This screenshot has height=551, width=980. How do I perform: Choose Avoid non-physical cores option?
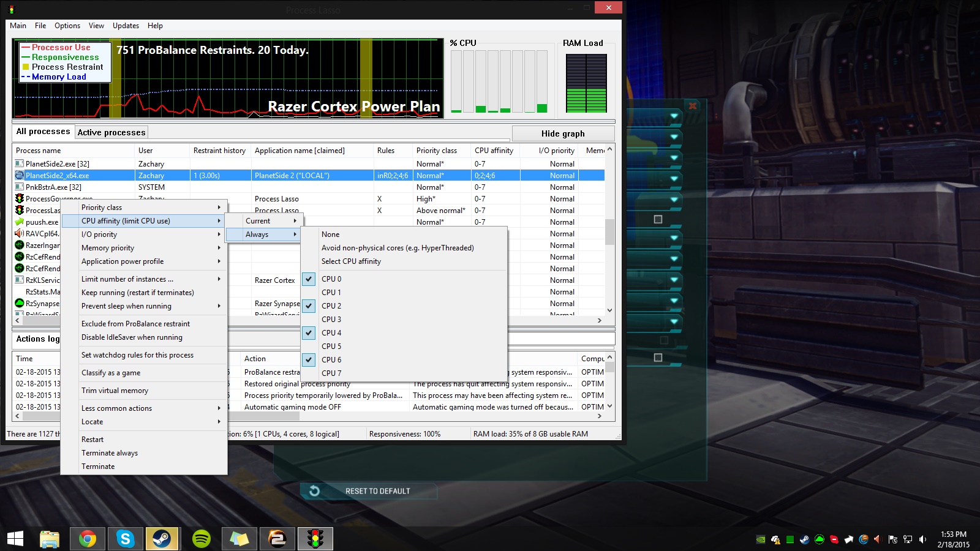click(x=404, y=248)
